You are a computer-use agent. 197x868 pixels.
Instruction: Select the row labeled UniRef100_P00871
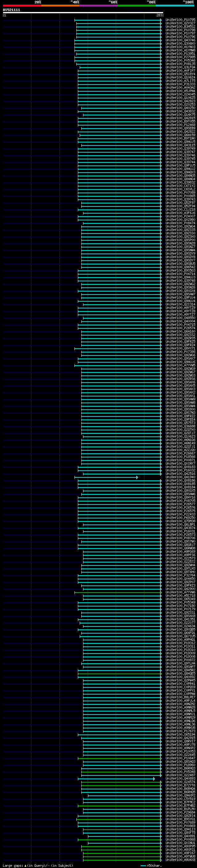(x=180, y=460)
